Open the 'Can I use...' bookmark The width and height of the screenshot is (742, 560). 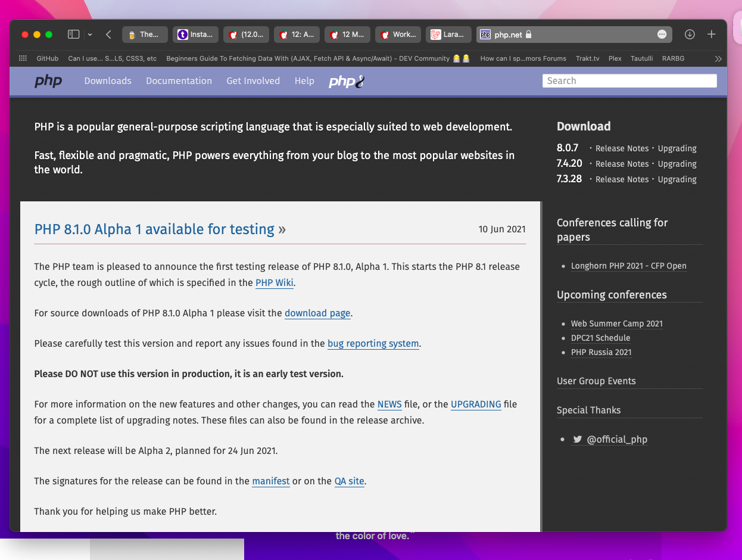tap(113, 58)
